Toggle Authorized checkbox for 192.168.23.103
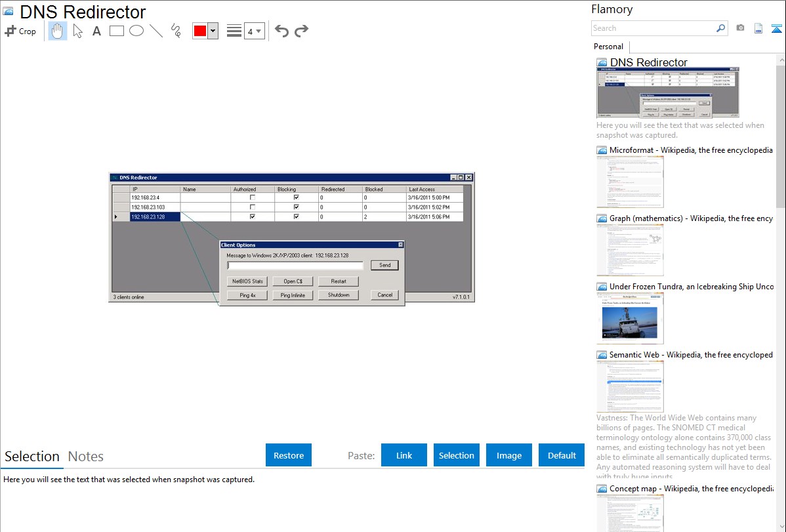The height and width of the screenshot is (532, 786). tap(252, 207)
